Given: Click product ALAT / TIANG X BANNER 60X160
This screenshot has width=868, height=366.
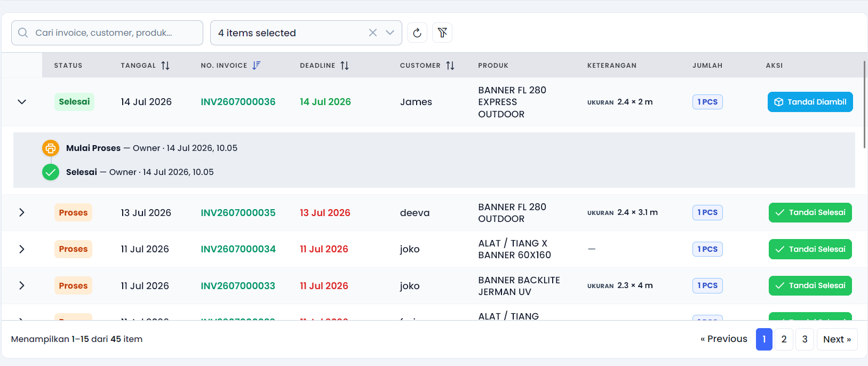Looking at the screenshot, I should point(514,249).
